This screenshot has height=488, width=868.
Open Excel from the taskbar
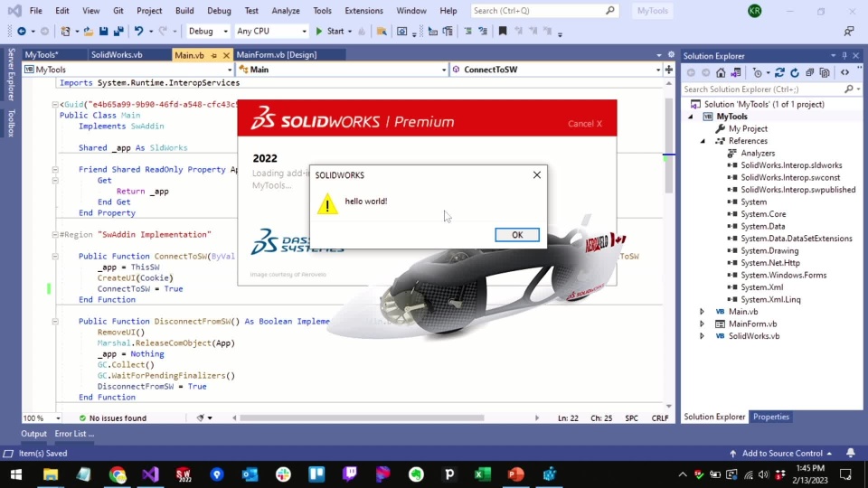[x=483, y=474]
